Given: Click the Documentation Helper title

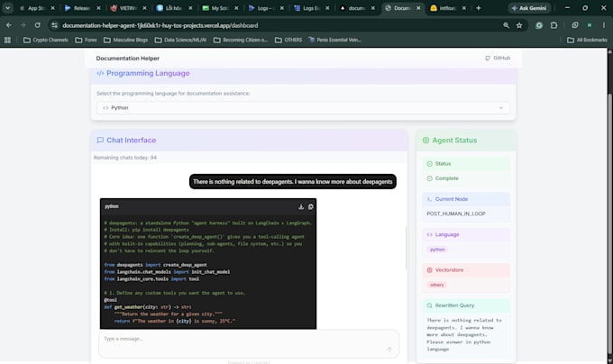Looking at the screenshot, I should 128,59.
